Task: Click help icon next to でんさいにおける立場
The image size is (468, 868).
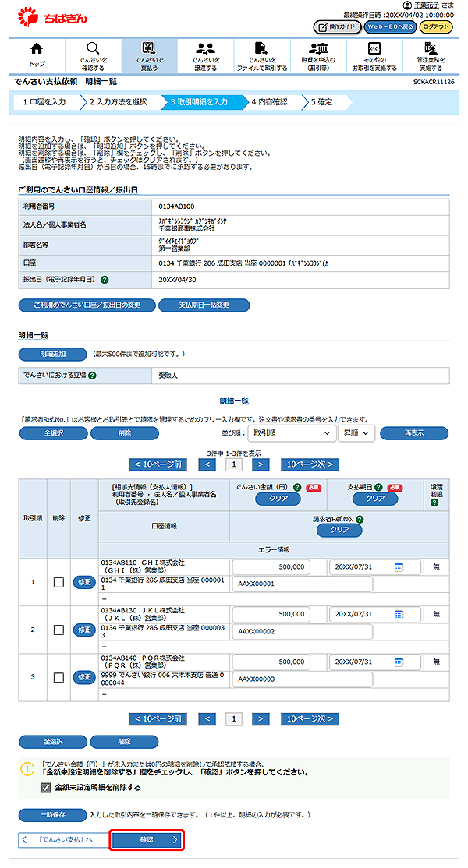Action: (93, 376)
